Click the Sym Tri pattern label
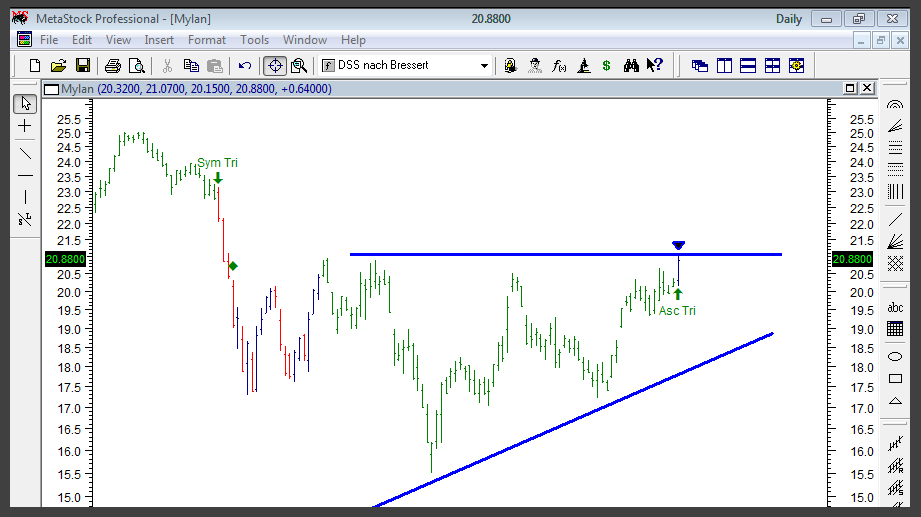The width and height of the screenshot is (921, 517). (217, 163)
